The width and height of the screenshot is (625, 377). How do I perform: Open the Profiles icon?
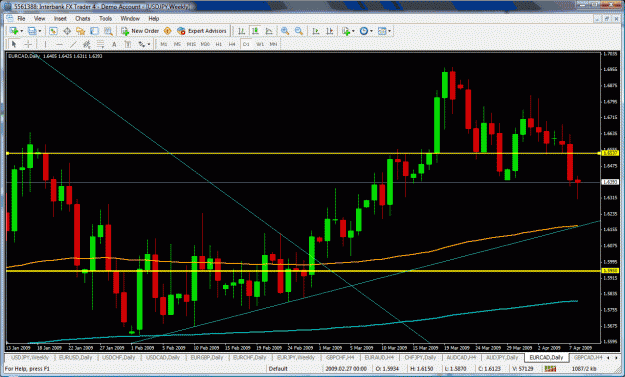pos(31,31)
